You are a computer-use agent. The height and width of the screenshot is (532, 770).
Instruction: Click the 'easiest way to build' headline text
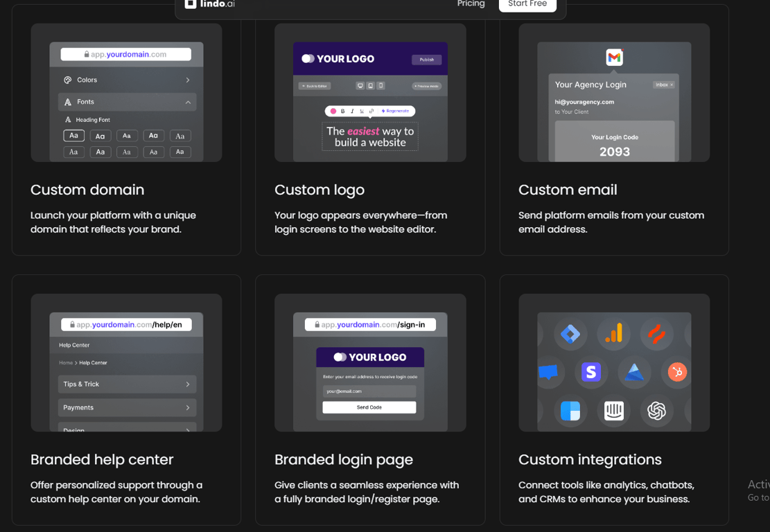click(x=370, y=137)
